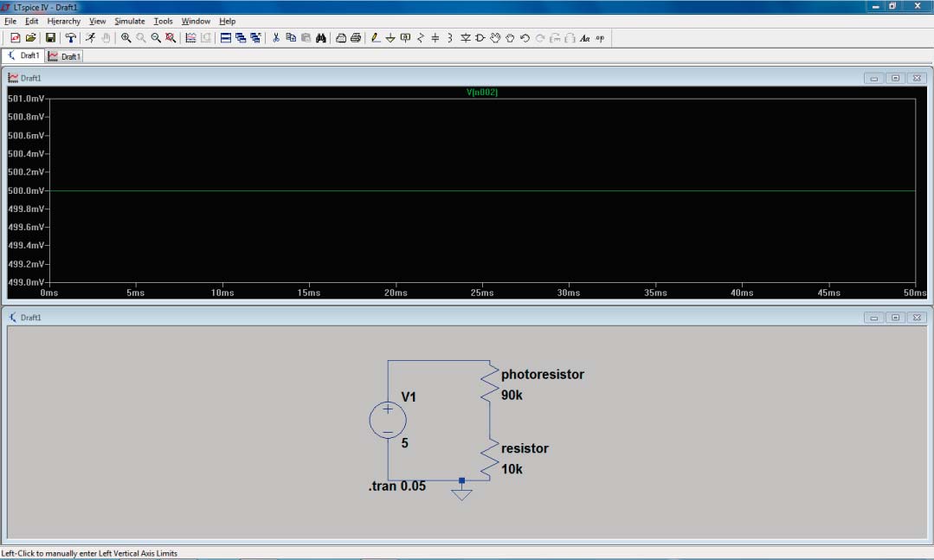The image size is (934, 560).
Task: Select the Inductor placement tool
Action: pyautogui.click(x=450, y=38)
